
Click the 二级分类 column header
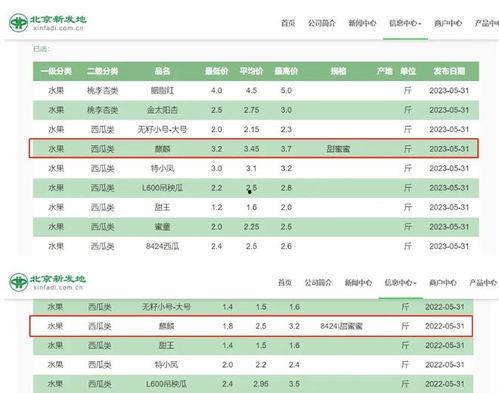click(x=103, y=71)
